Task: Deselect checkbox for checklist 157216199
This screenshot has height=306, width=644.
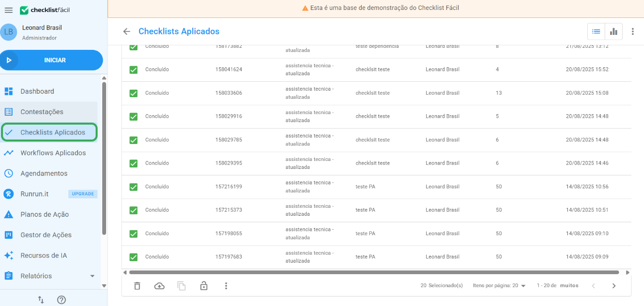Action: (133, 186)
